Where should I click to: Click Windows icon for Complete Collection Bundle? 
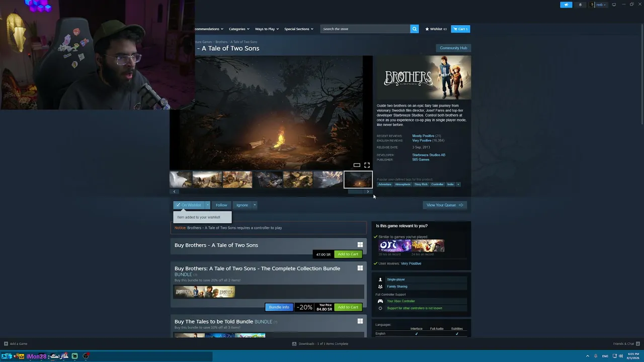pos(360,268)
